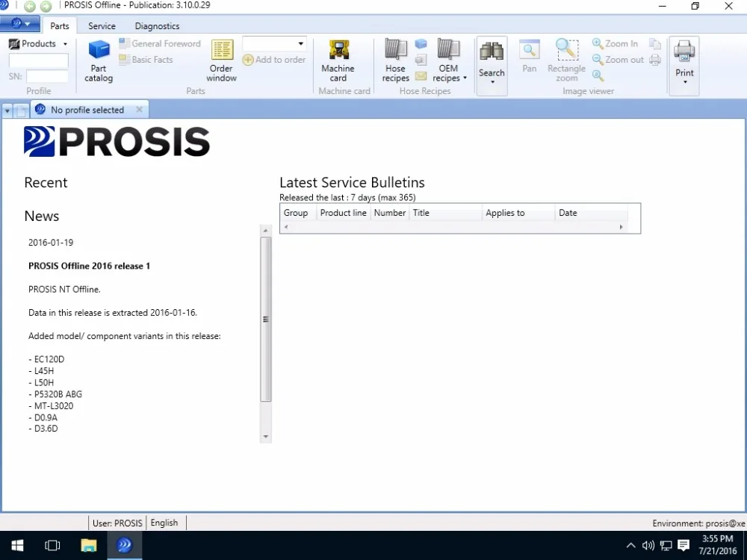Click the green back arrow in title bar
Screen dimensions: 747x560
click(30, 6)
